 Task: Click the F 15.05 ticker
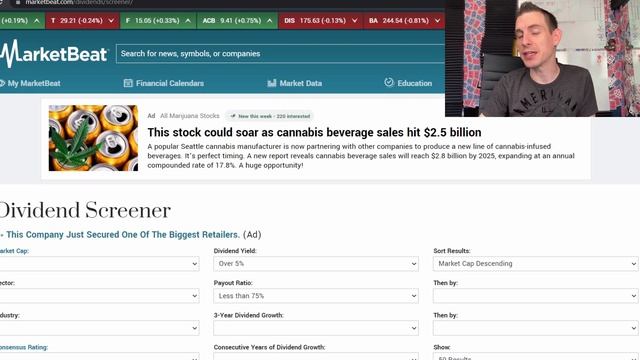pos(158,20)
